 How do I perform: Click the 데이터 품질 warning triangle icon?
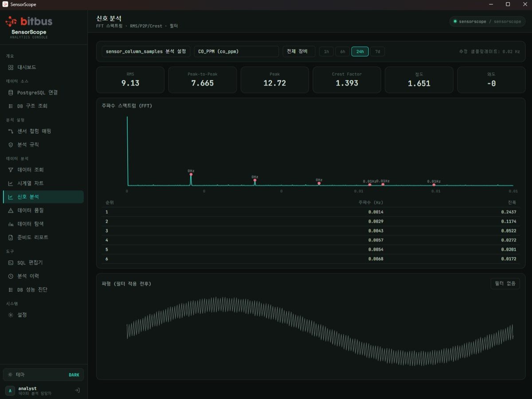[11, 210]
